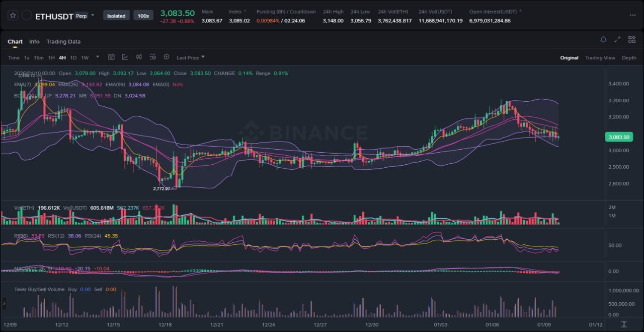
Task: Click the Isolated margin mode button
Action: click(116, 16)
